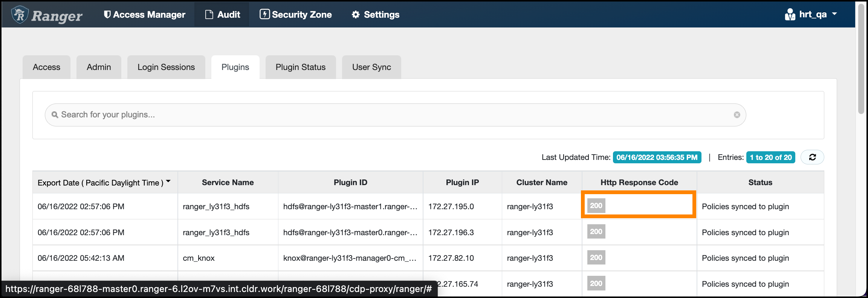The width and height of the screenshot is (868, 298).
Task: Click the Ranger logo icon
Action: point(20,15)
